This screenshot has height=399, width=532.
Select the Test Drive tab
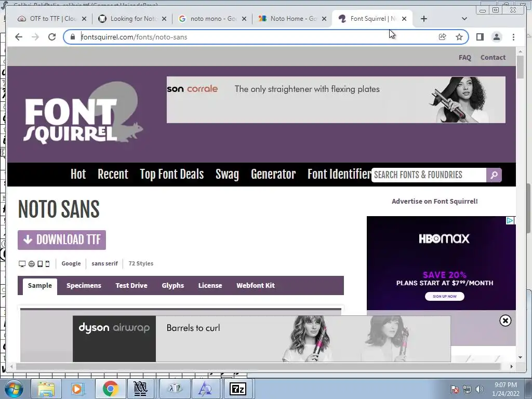(131, 285)
